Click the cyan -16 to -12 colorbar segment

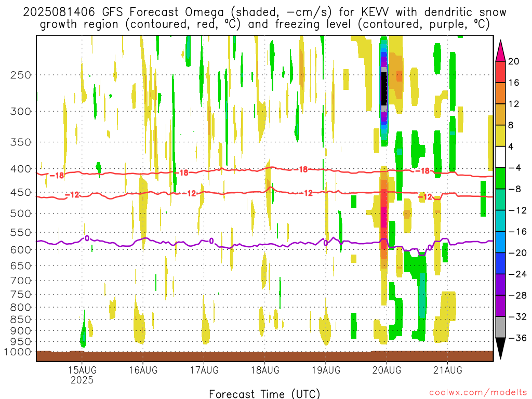point(500,221)
